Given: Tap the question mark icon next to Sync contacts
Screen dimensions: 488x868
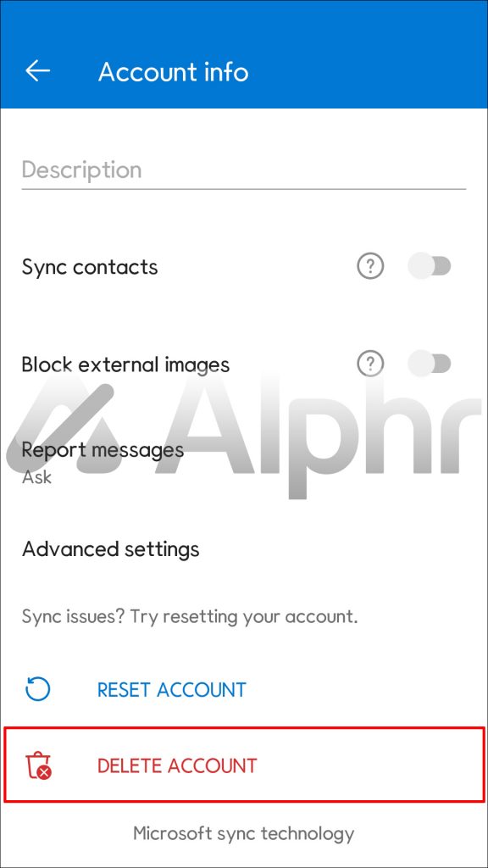Looking at the screenshot, I should pyautogui.click(x=369, y=266).
